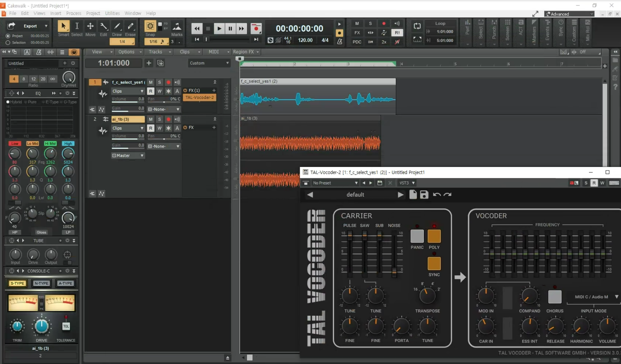Pick the Edit tool
Viewport: 621px width, 364px height.
pyautogui.click(x=103, y=26)
